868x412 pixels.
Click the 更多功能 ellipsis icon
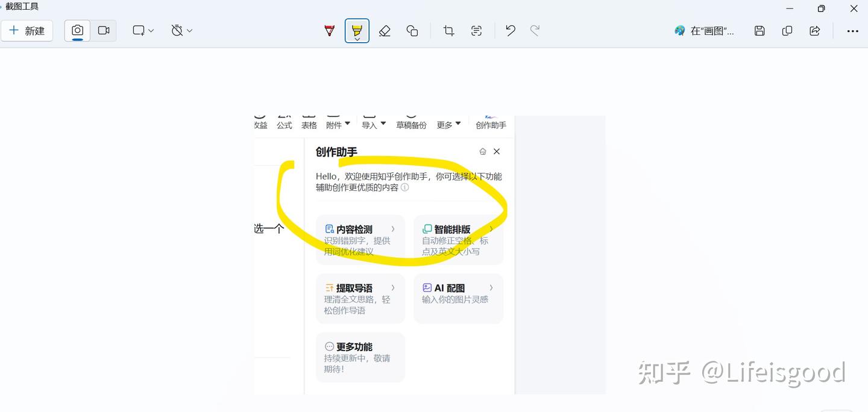coord(329,346)
